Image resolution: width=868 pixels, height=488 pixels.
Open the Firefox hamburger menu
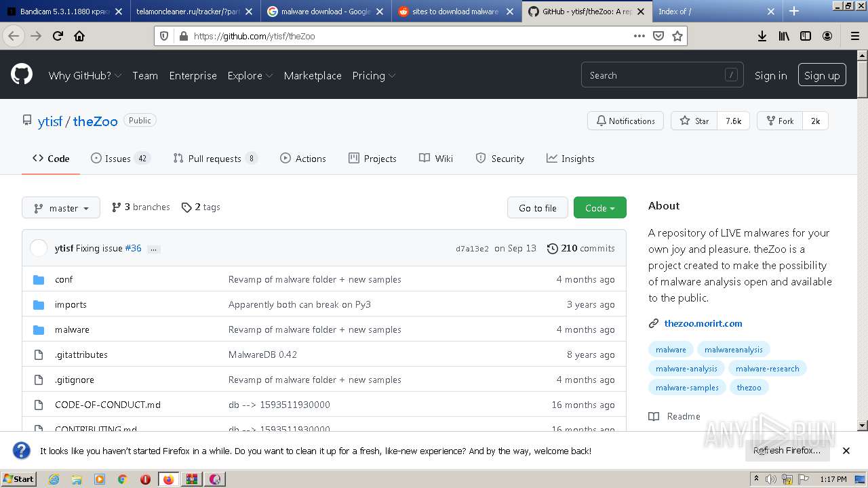854,36
